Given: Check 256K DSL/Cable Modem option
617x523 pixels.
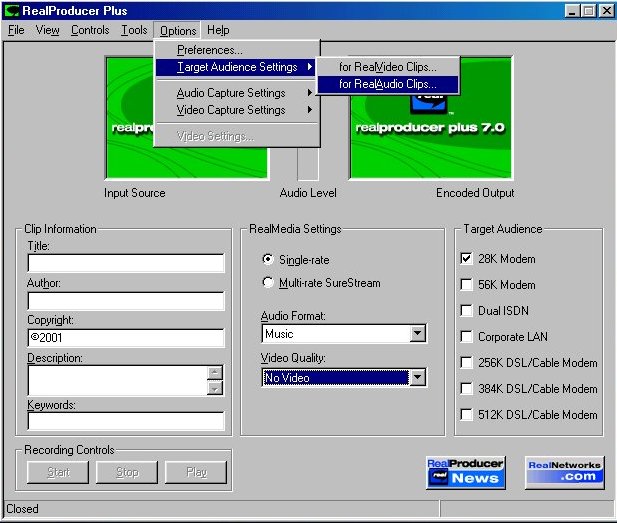Looking at the screenshot, I should pyautogui.click(x=466, y=362).
